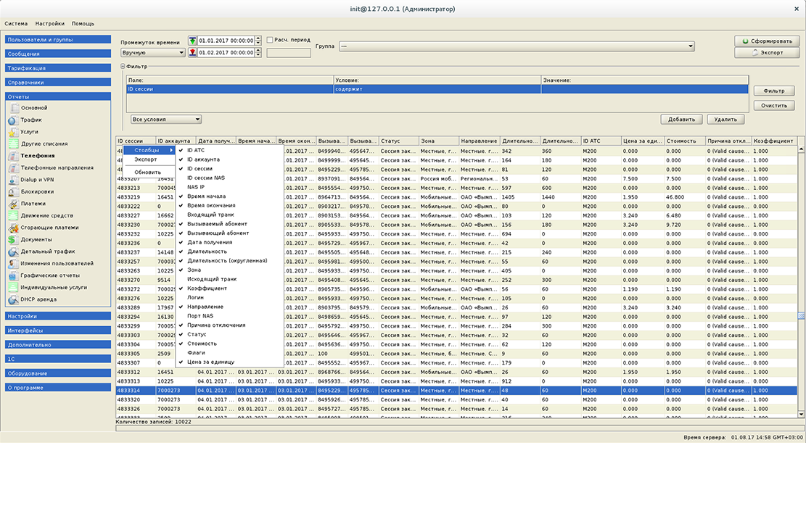The height and width of the screenshot is (532, 806).
Task: Enable the Расч. период checkbox
Action: 270,41
